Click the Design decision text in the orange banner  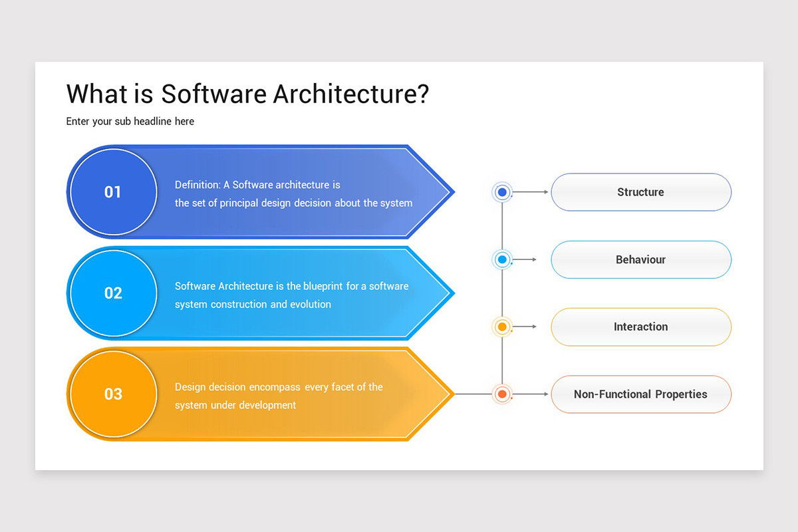click(279, 396)
